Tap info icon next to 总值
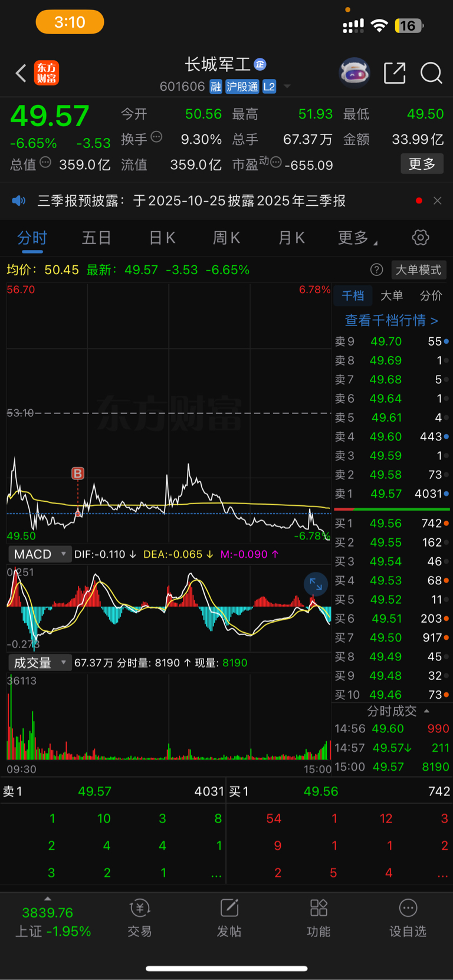This screenshot has height=980, width=453. 45,163
